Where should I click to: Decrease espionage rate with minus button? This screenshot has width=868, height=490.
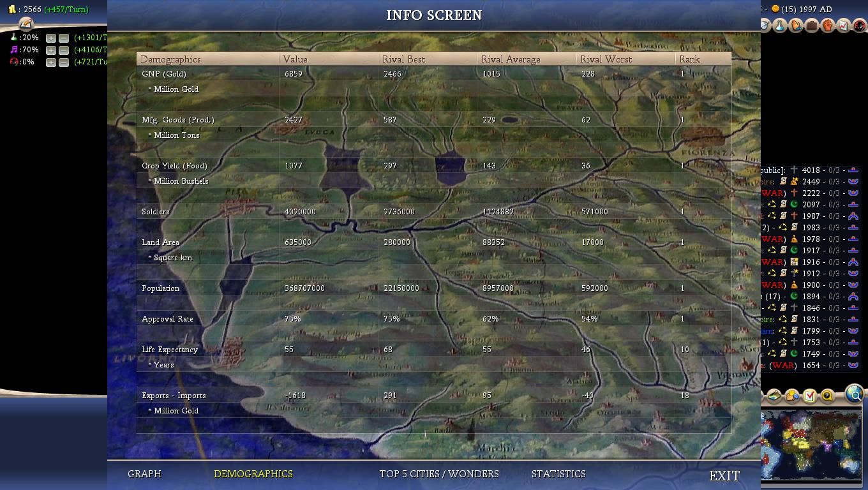(64, 63)
